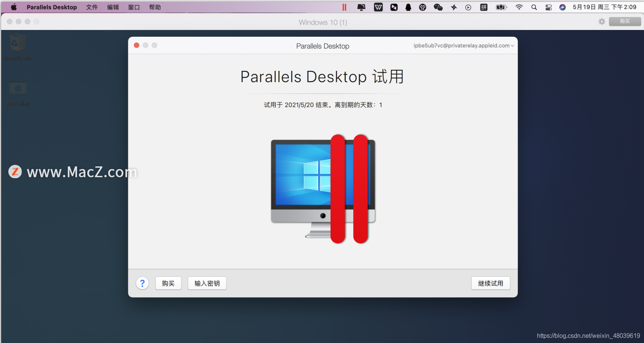Click the 购买 button in the dialog

point(168,283)
